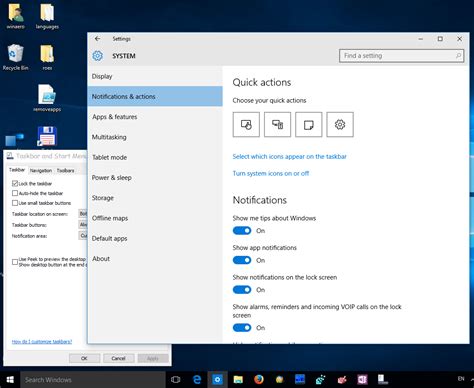Turn off Show me tips about Windows
The height and width of the screenshot is (388, 474).
coord(242,231)
